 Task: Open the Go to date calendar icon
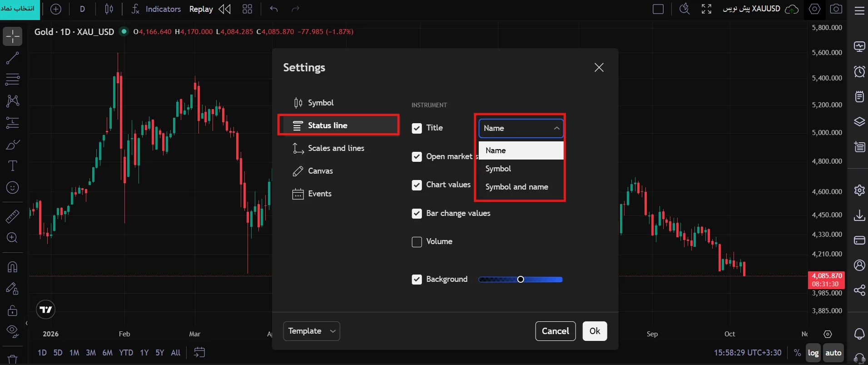tap(199, 352)
